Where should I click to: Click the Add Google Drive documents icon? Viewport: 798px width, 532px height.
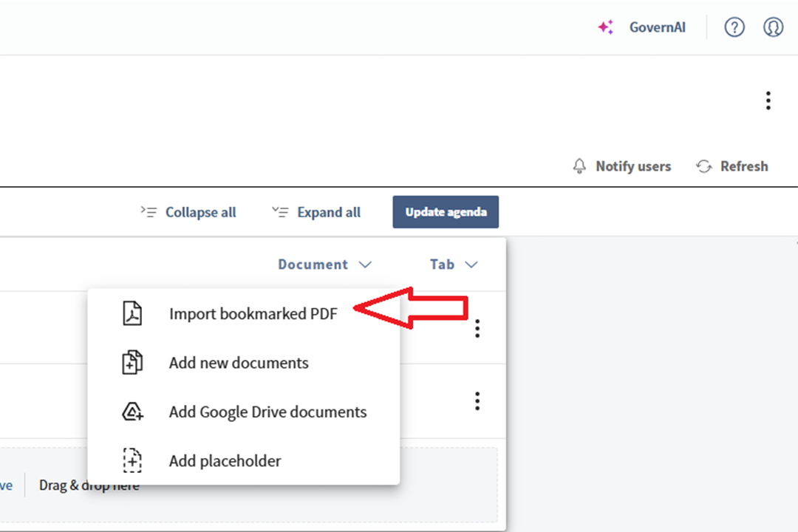pyautogui.click(x=132, y=412)
